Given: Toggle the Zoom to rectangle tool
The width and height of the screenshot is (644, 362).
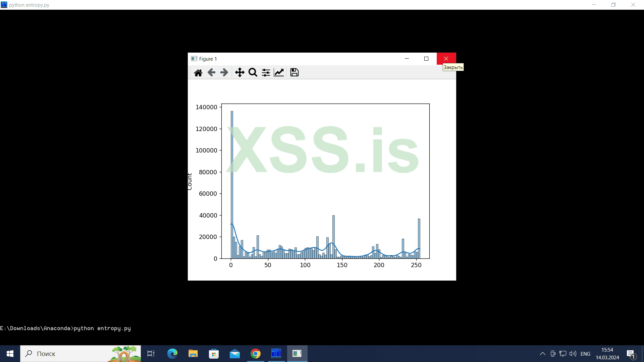Looking at the screenshot, I should tap(253, 72).
